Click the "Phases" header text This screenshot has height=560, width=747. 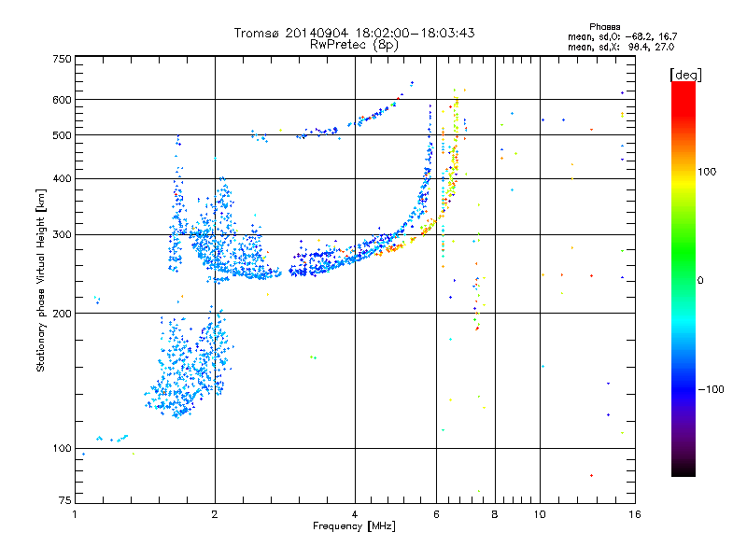pyautogui.click(x=604, y=27)
